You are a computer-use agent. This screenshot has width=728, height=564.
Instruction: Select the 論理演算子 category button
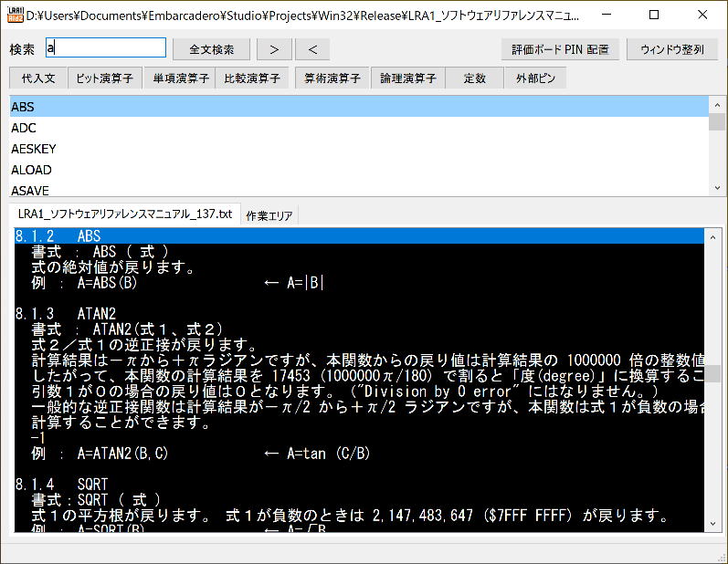click(x=408, y=78)
